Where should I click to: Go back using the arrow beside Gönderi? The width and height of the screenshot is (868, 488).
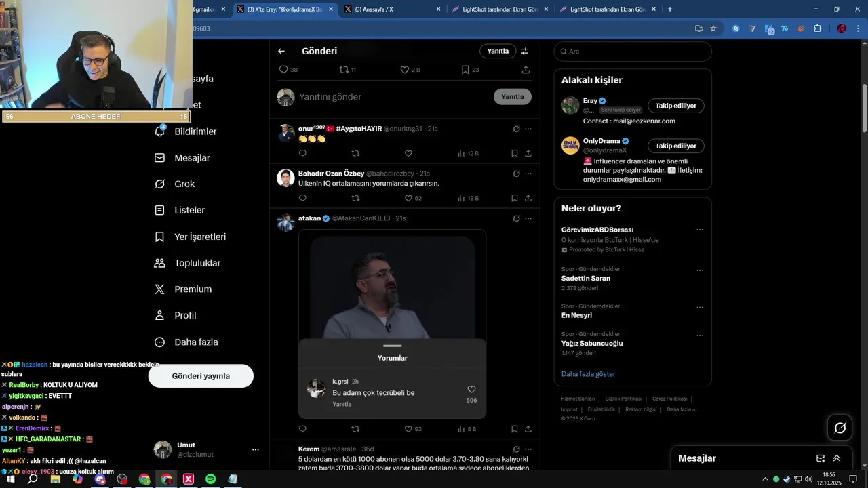[281, 51]
